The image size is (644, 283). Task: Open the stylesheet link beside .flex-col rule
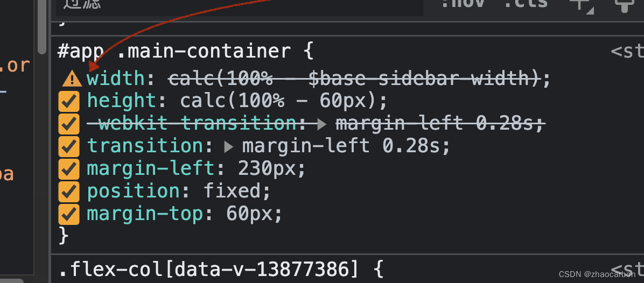click(627, 270)
